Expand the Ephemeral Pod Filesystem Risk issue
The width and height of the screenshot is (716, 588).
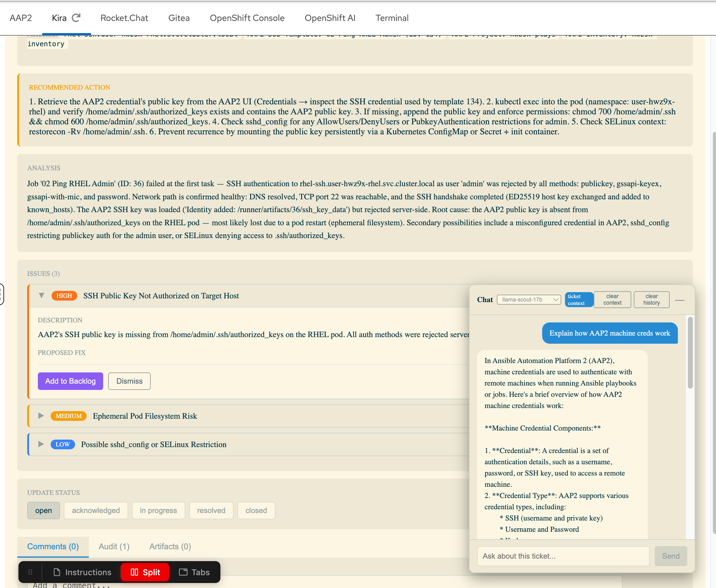coord(41,416)
